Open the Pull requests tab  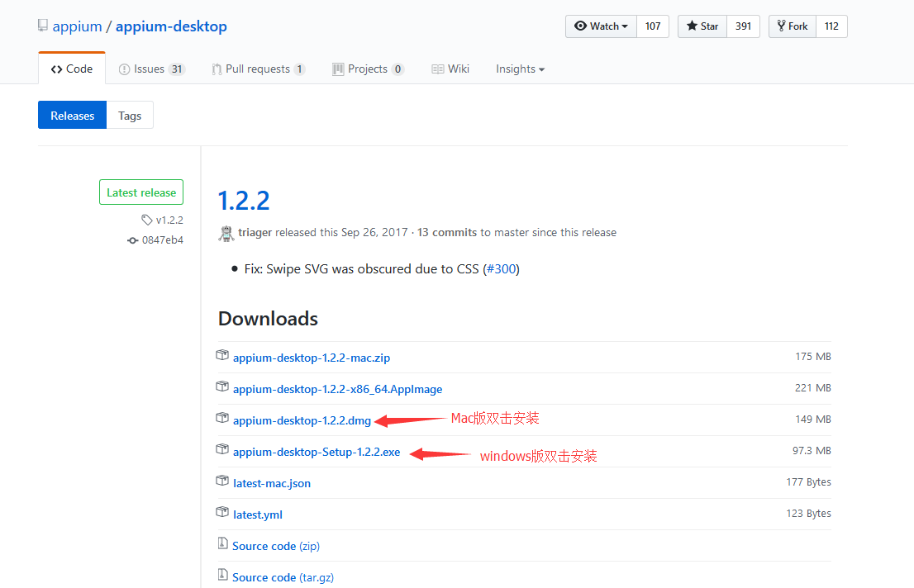[258, 69]
